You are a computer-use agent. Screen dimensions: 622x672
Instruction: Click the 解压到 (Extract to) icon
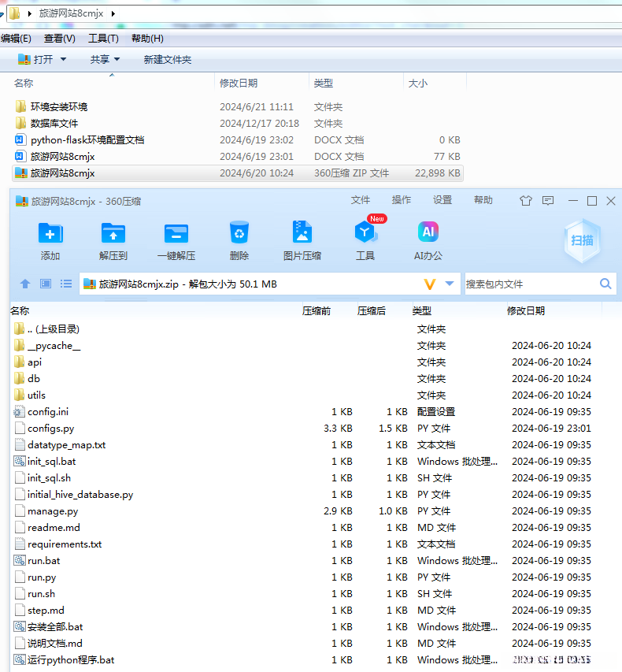pyautogui.click(x=113, y=234)
